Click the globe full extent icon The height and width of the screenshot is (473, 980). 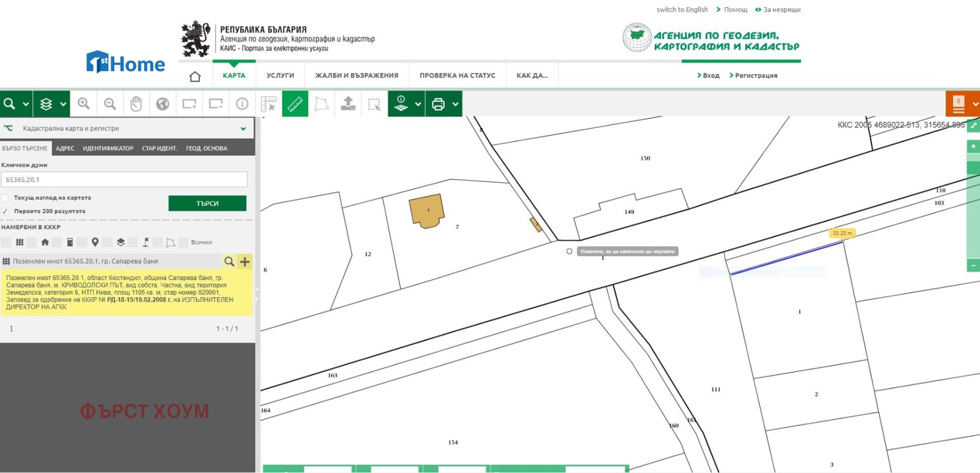pyautogui.click(x=162, y=104)
